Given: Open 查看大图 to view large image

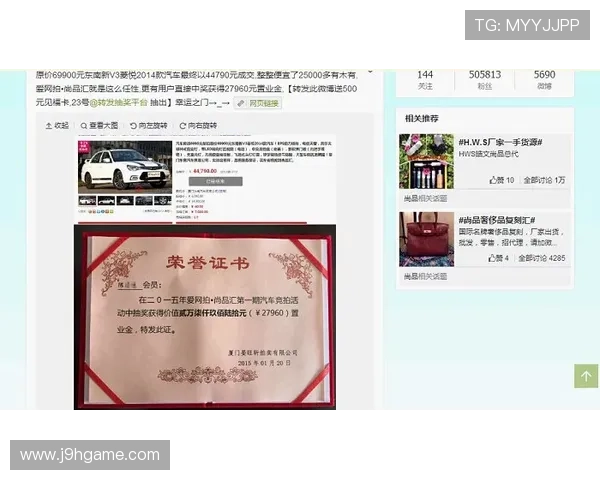Looking at the screenshot, I should point(99,126).
